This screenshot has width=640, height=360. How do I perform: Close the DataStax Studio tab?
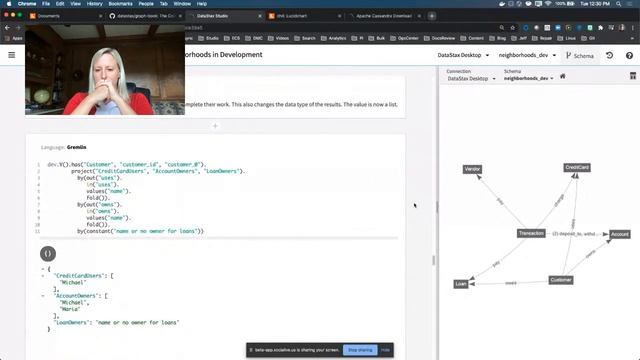(x=260, y=16)
